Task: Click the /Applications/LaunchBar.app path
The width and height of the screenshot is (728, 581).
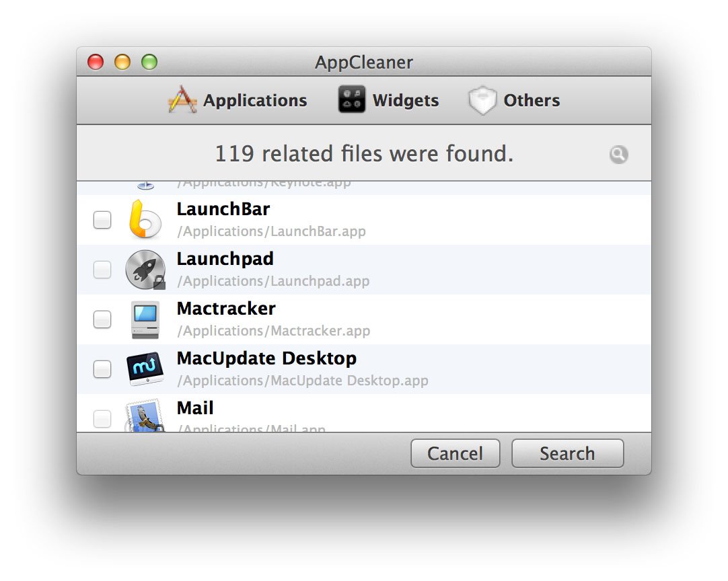Action: coord(272,231)
